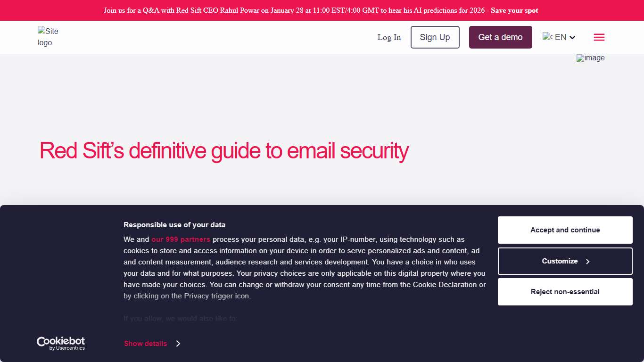Open the hamburger navigation menu

point(599,37)
